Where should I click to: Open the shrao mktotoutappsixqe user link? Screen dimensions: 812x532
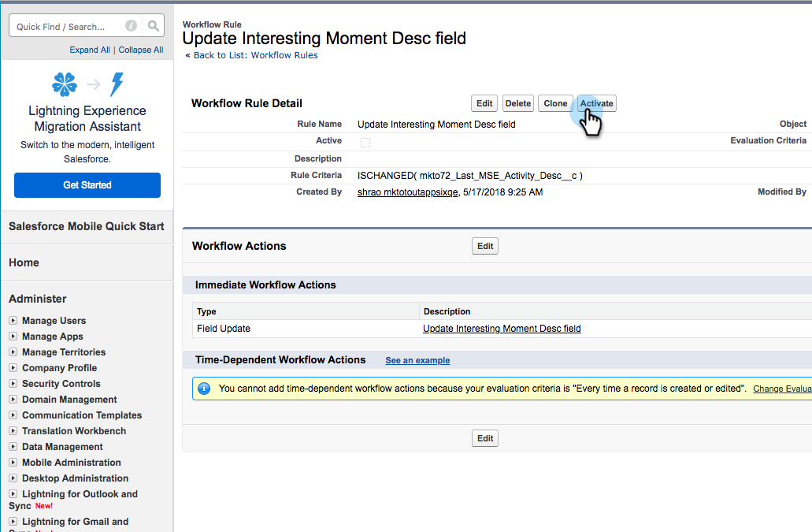click(407, 192)
